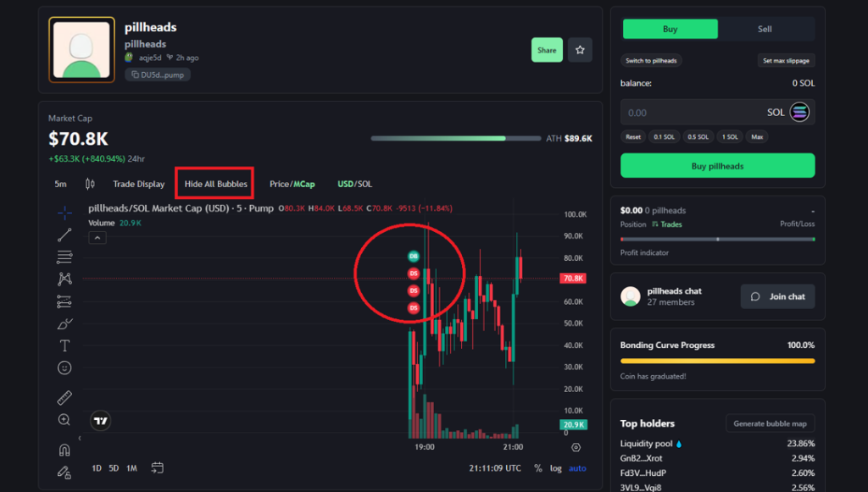Select the text annotation tool

pyautogui.click(x=64, y=346)
